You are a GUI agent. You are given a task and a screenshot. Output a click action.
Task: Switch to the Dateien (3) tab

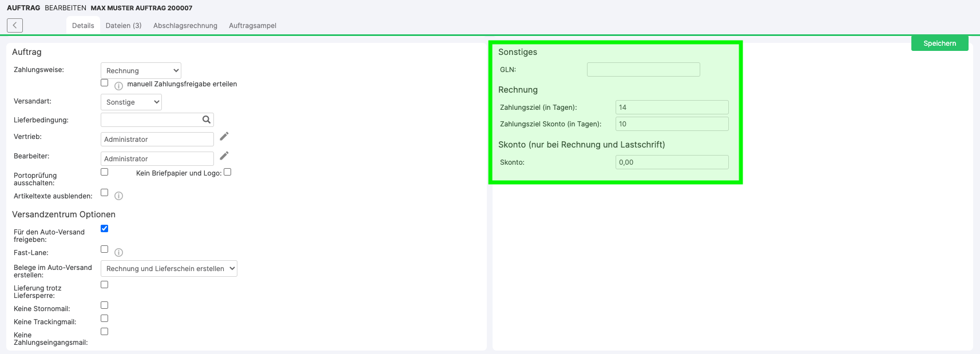coord(124,26)
